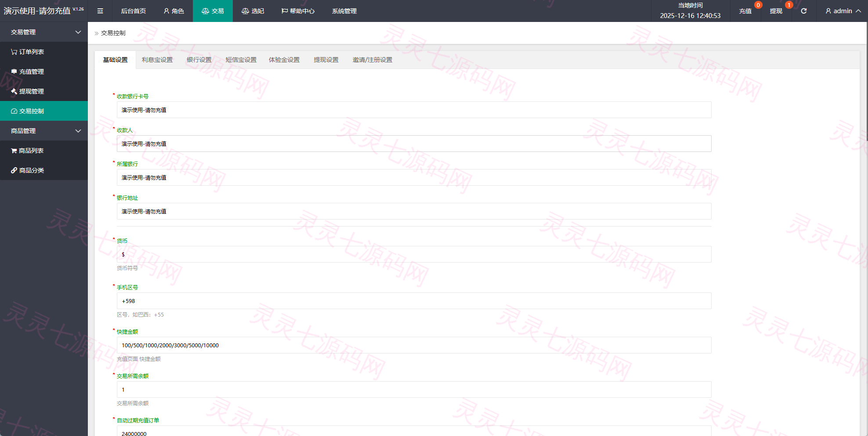Switch to the 银行设置 tab
The width and height of the screenshot is (868, 436).
tap(199, 60)
